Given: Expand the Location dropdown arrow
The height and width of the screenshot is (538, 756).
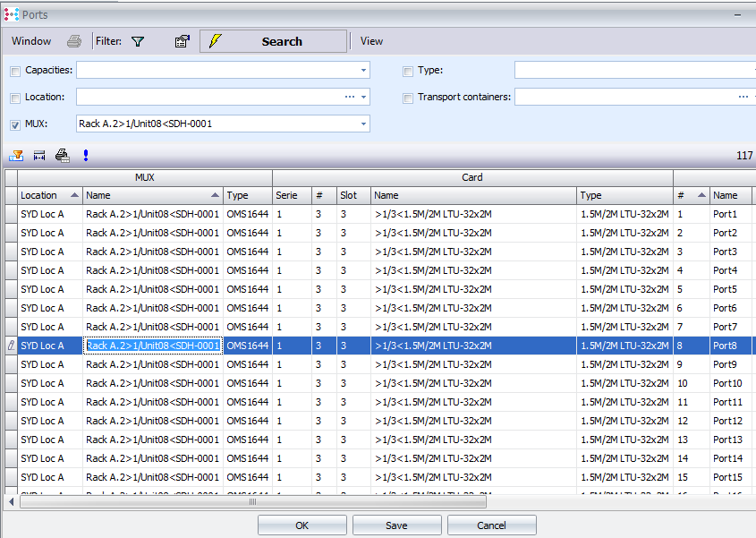Looking at the screenshot, I should click(x=363, y=97).
